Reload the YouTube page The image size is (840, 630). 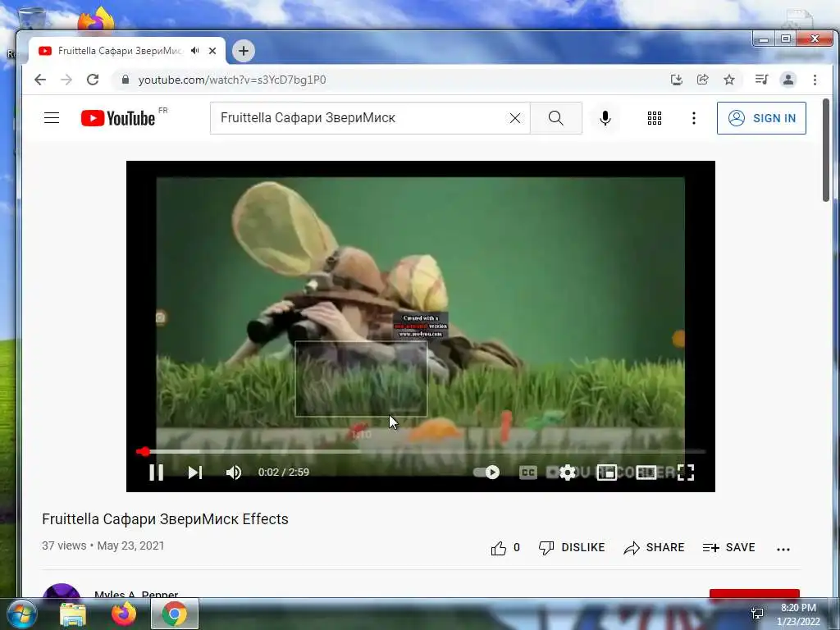tap(93, 80)
